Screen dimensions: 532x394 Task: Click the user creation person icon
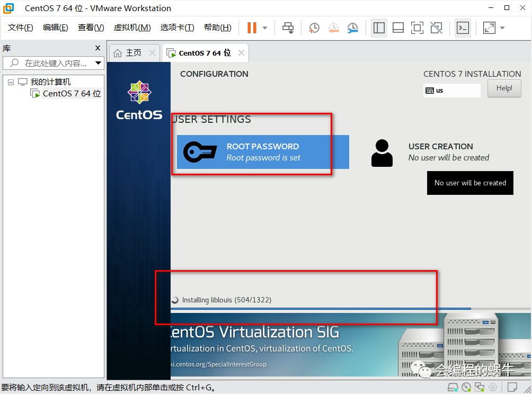tap(382, 153)
